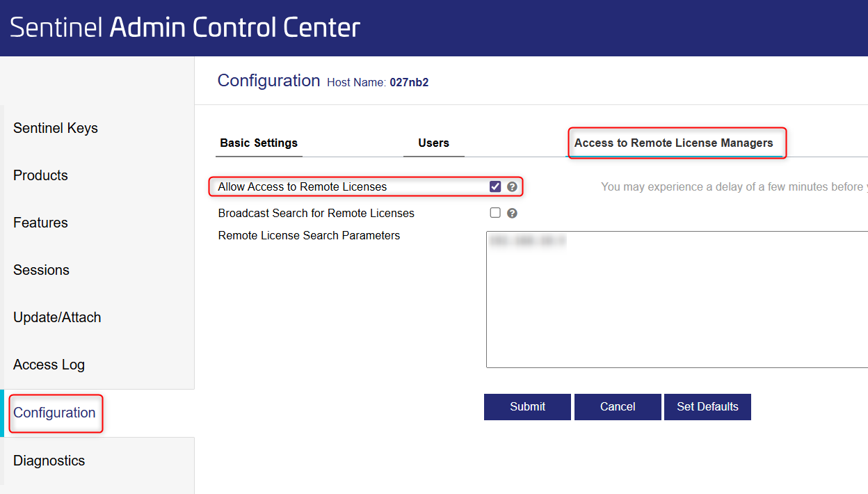This screenshot has width=868, height=494.
Task: Switch to the Basic Settings tab
Action: pos(259,143)
